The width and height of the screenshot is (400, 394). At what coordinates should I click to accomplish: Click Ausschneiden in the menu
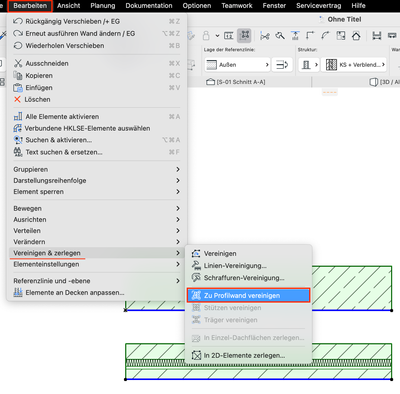[x=97, y=63]
